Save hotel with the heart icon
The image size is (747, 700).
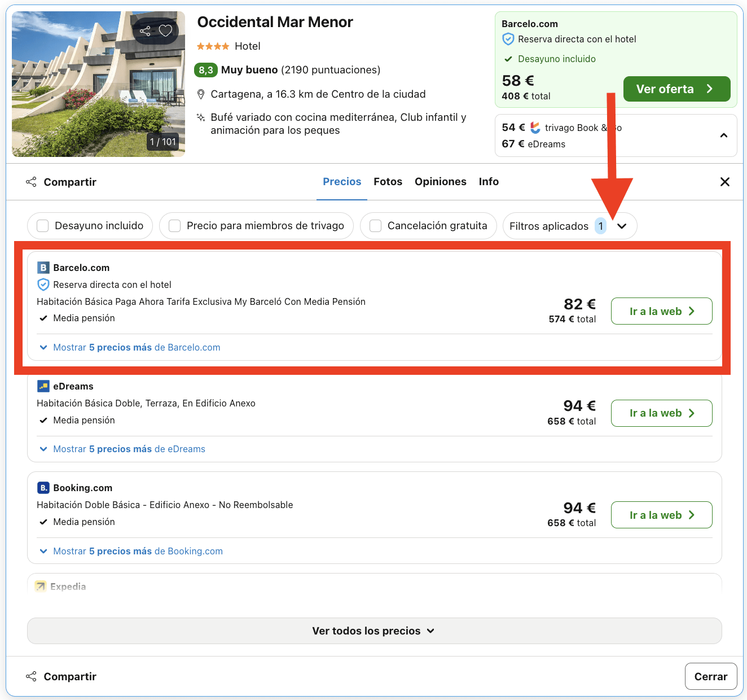[x=165, y=30]
